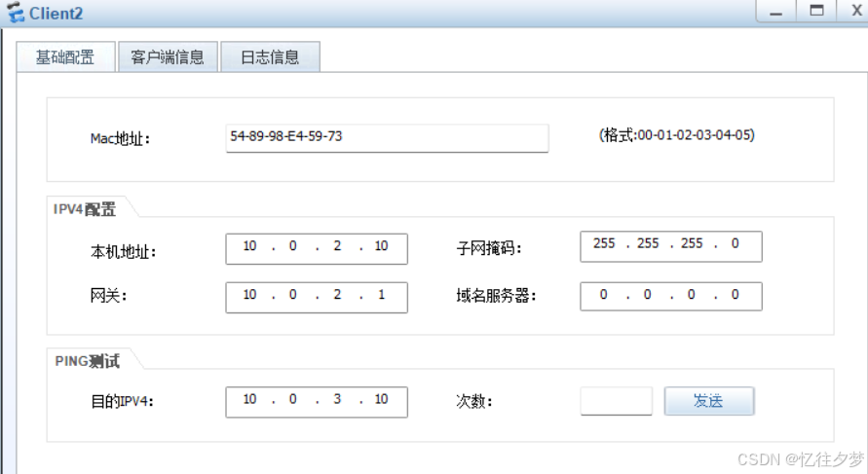Click the Client2 window icon
The height and width of the screenshot is (474, 868).
point(15,13)
